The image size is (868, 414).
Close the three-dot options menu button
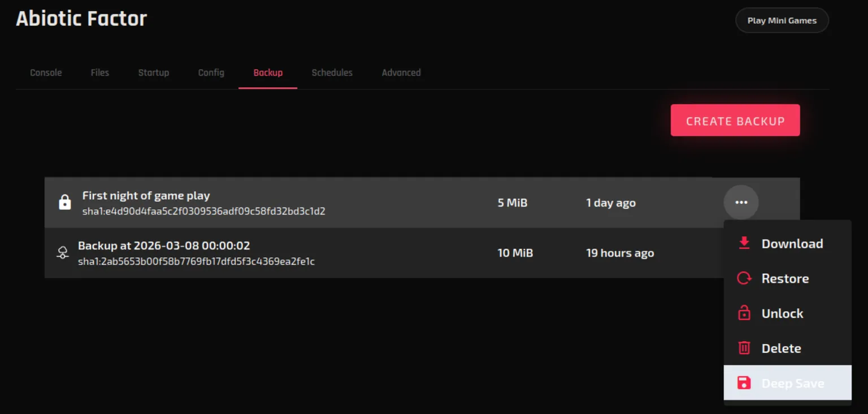click(x=741, y=202)
